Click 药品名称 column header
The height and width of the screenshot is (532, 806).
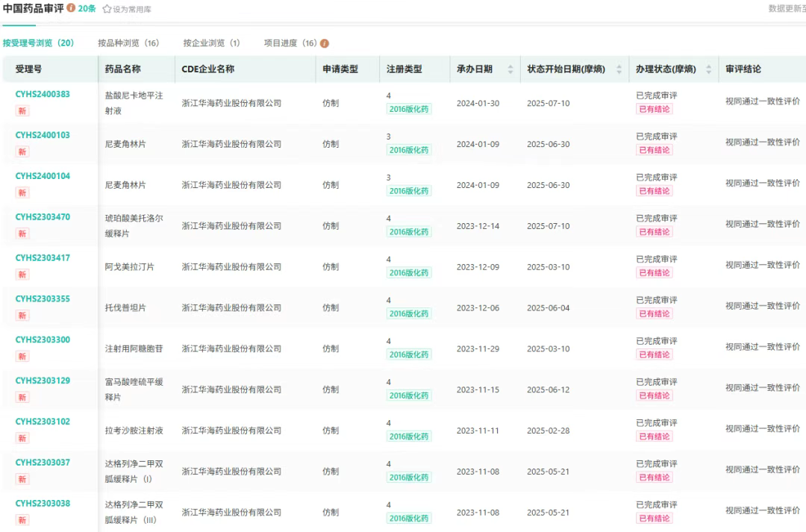point(123,69)
